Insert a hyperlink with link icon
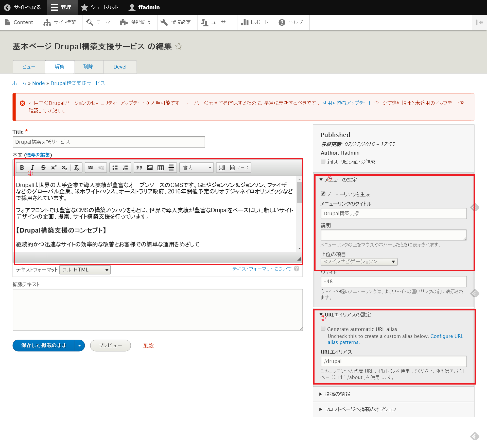This screenshot has height=448, width=487. pos(91,168)
